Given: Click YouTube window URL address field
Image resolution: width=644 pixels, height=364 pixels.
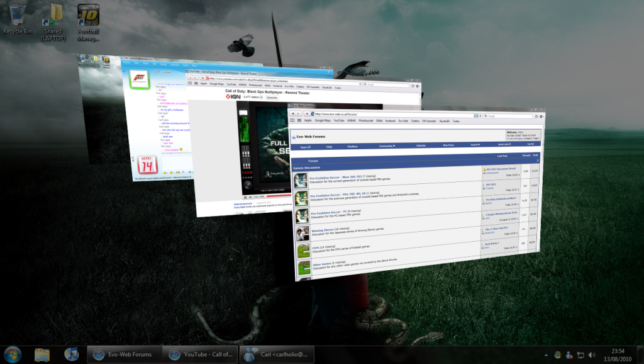Looking at the screenshot, I should click(284, 81).
